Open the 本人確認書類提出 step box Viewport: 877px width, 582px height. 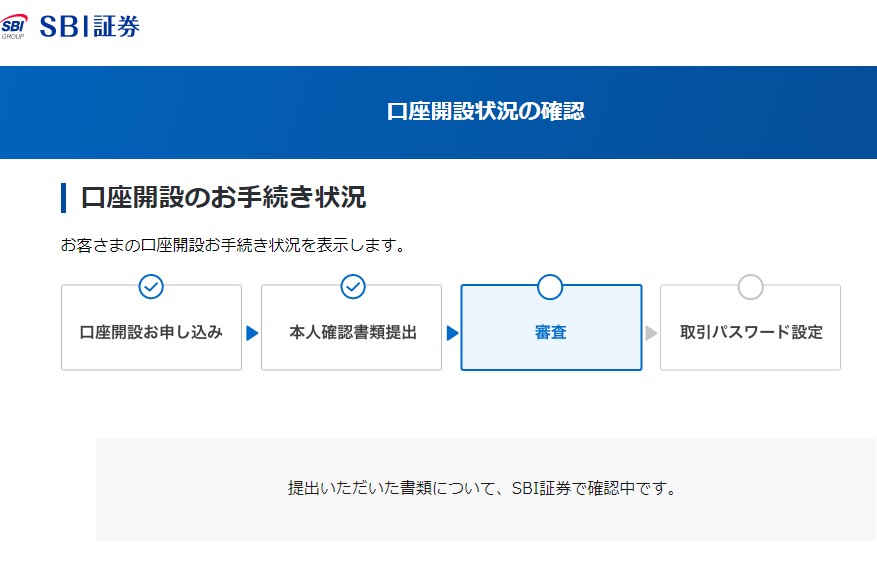(x=351, y=328)
